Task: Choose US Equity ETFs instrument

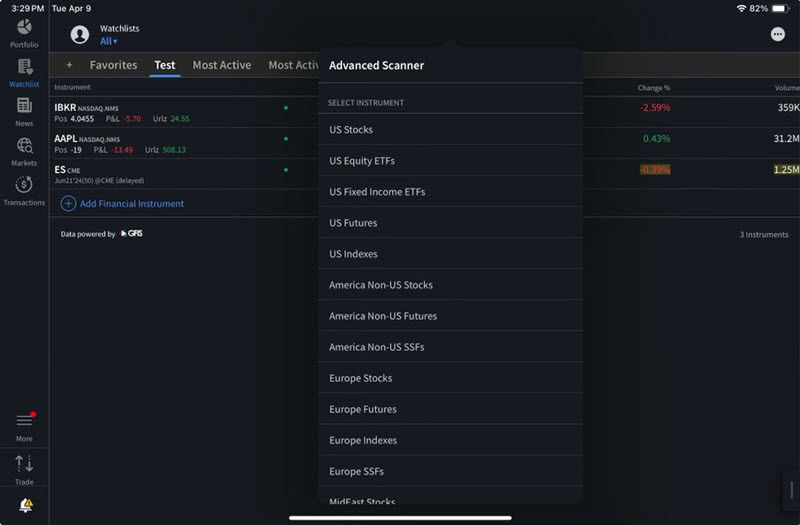Action: point(451,161)
